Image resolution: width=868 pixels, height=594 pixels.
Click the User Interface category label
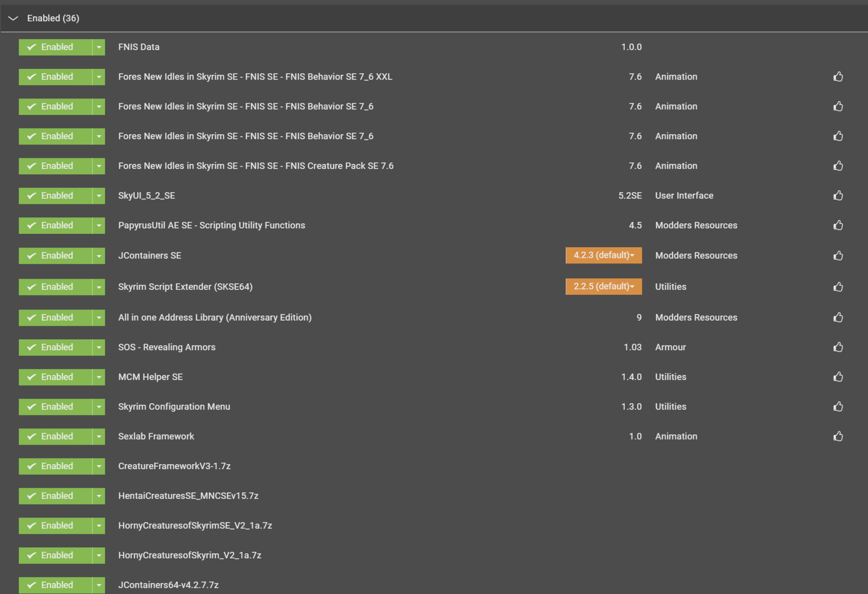click(684, 195)
